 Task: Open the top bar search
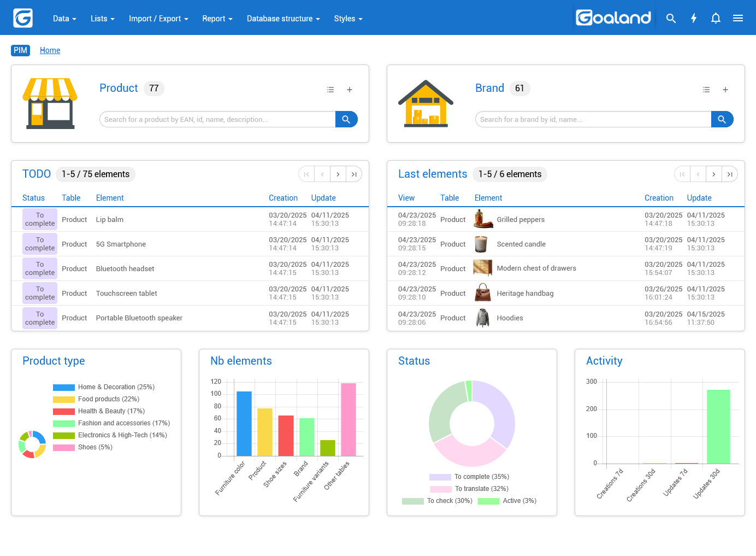click(671, 18)
